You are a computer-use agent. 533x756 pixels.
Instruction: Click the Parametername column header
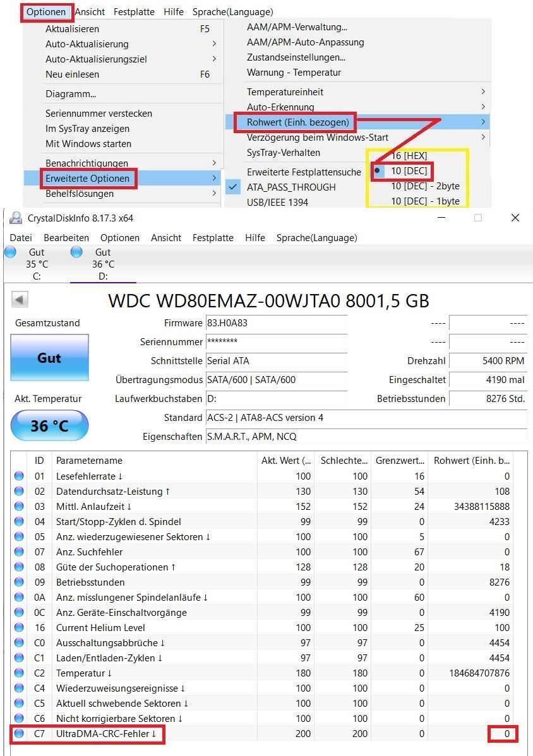(154, 461)
